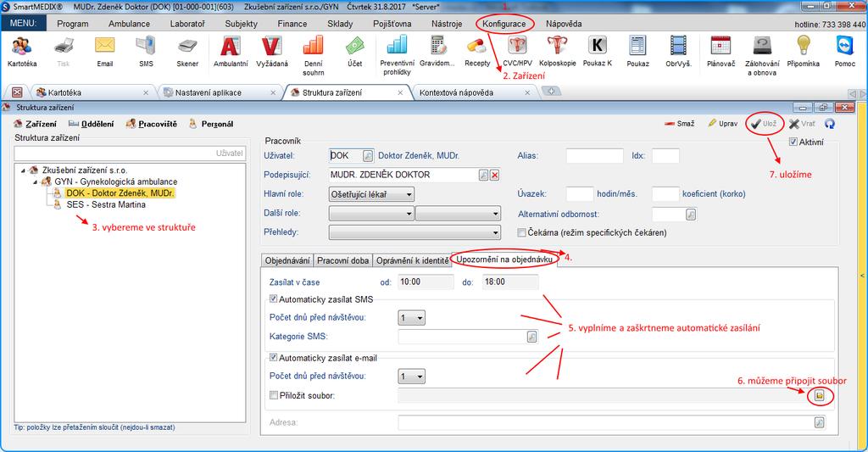Click the Personál button
Screen dimensions: 868x452
coord(211,124)
